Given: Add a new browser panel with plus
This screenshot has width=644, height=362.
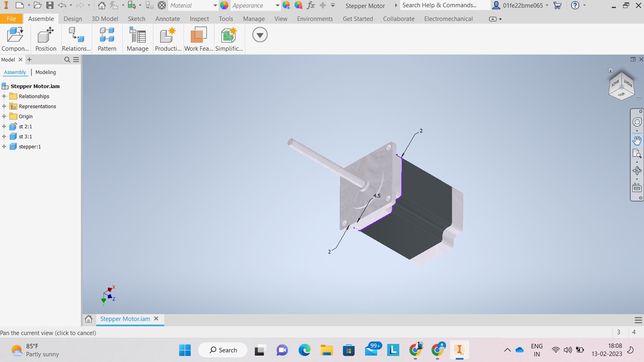Looking at the screenshot, I should pos(29,60).
